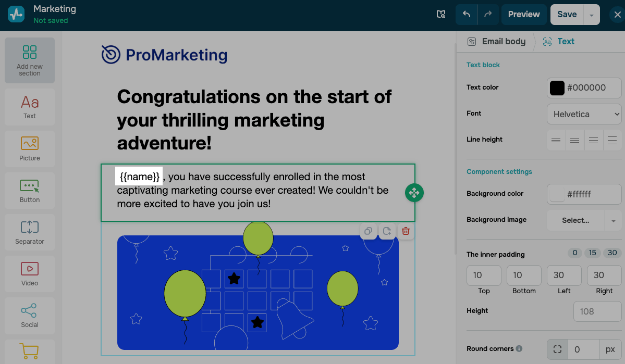Screen dimensions: 625x364
Task: Open the black text color swatch
Action: click(x=557, y=88)
